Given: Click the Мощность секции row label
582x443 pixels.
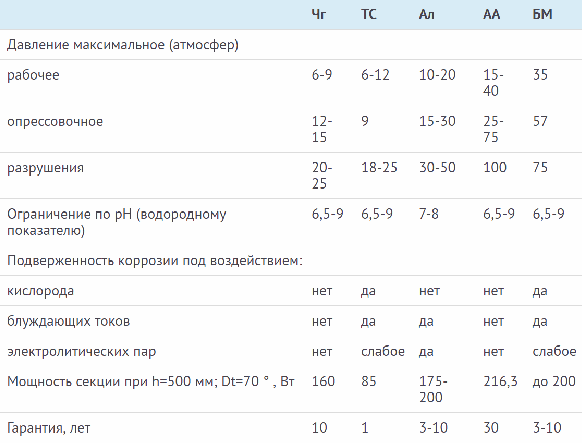Looking at the screenshot, I should 151,382.
